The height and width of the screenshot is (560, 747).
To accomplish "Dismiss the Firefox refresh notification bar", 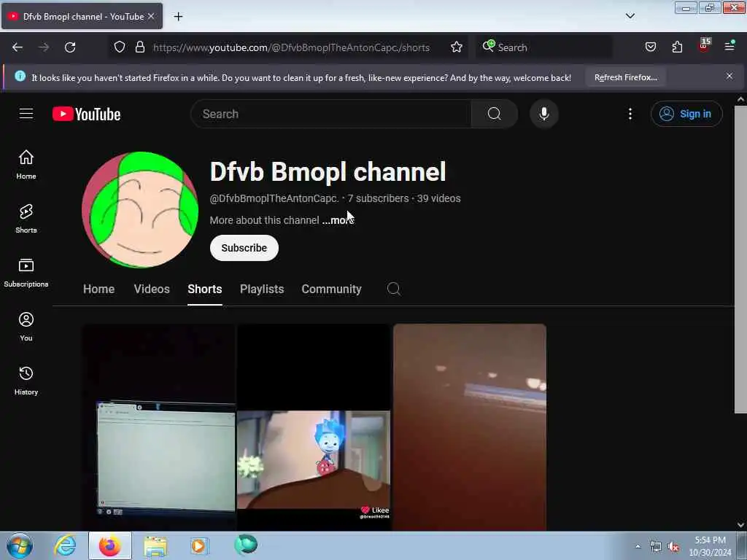I will pos(729,76).
